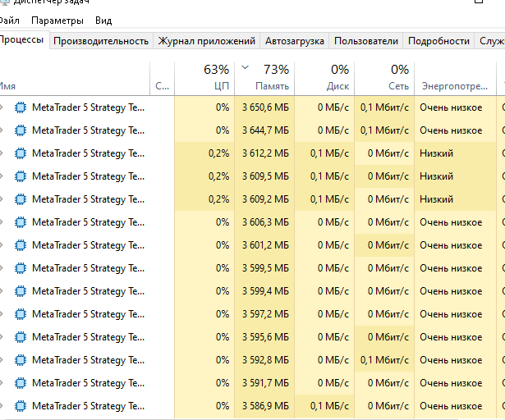Click 0,2% CPU value in 3 609,2 МБ row
This screenshot has height=420, width=505.
tap(219, 199)
